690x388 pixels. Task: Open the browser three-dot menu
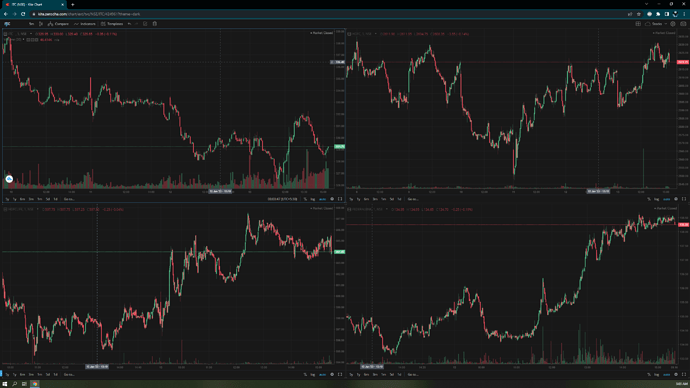(684, 14)
